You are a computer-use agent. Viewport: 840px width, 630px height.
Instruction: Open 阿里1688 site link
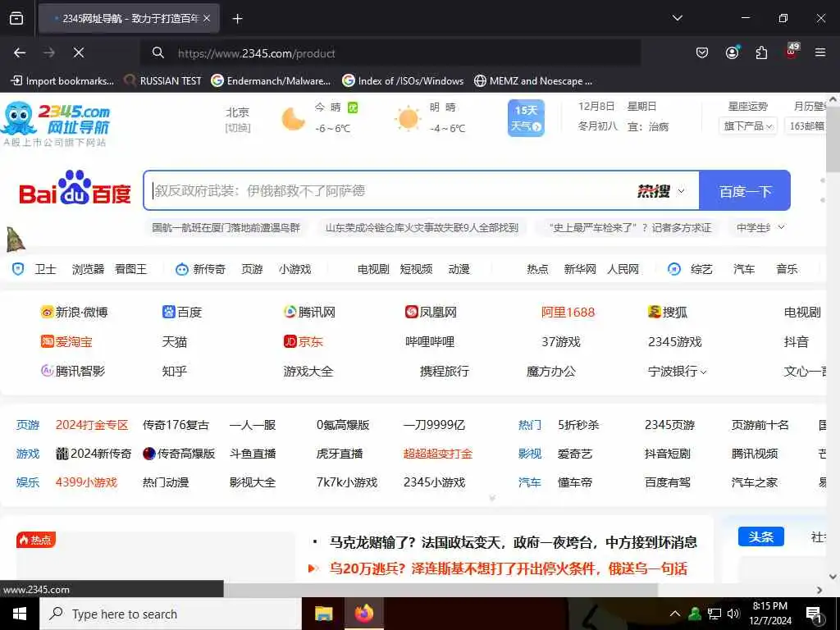tap(568, 312)
